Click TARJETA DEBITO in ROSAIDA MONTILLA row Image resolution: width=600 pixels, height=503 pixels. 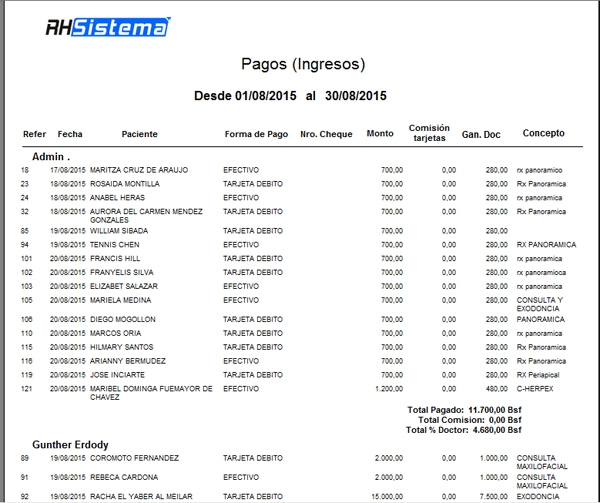point(253,184)
